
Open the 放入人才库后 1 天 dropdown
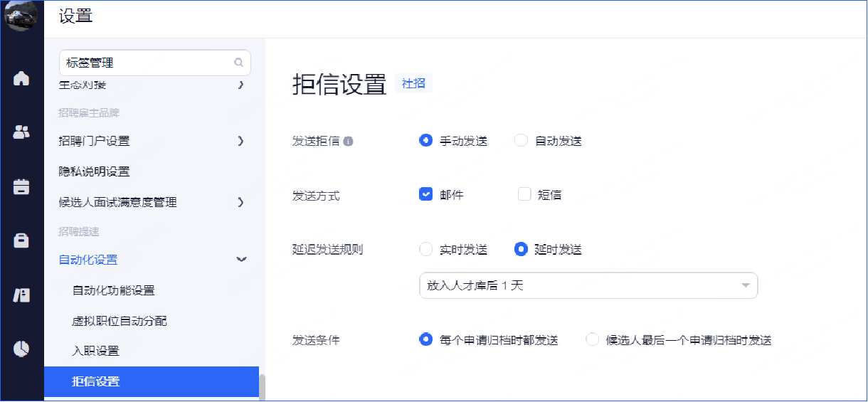(x=588, y=285)
